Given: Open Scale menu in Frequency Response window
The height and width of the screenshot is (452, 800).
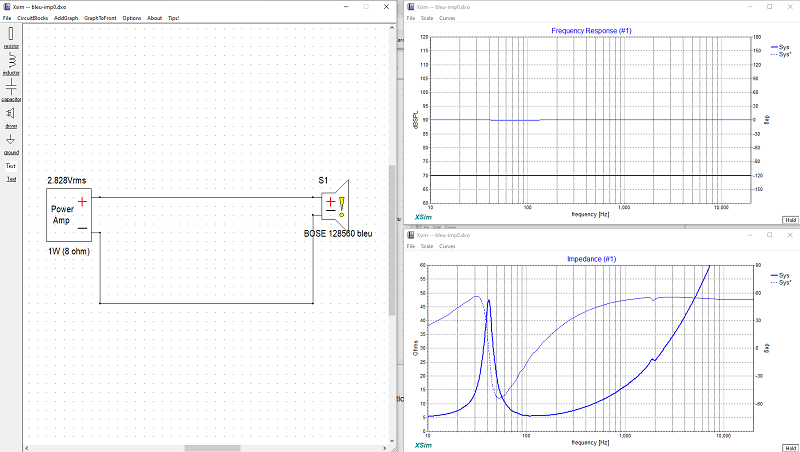Looking at the screenshot, I should point(427,18).
